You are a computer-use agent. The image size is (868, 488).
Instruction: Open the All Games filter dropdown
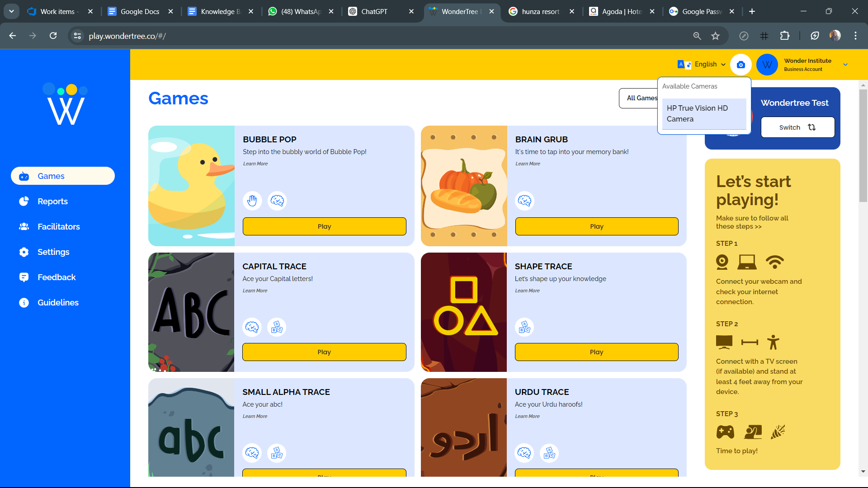click(639, 98)
